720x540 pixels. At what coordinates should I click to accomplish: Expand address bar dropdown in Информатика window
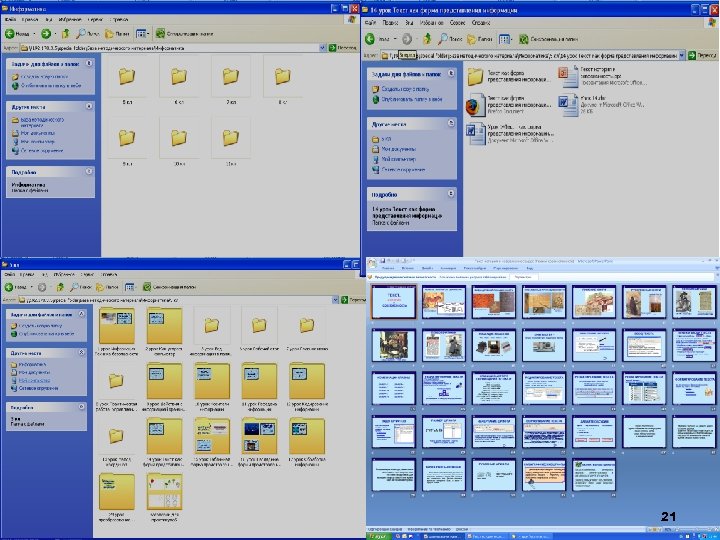click(x=322, y=47)
